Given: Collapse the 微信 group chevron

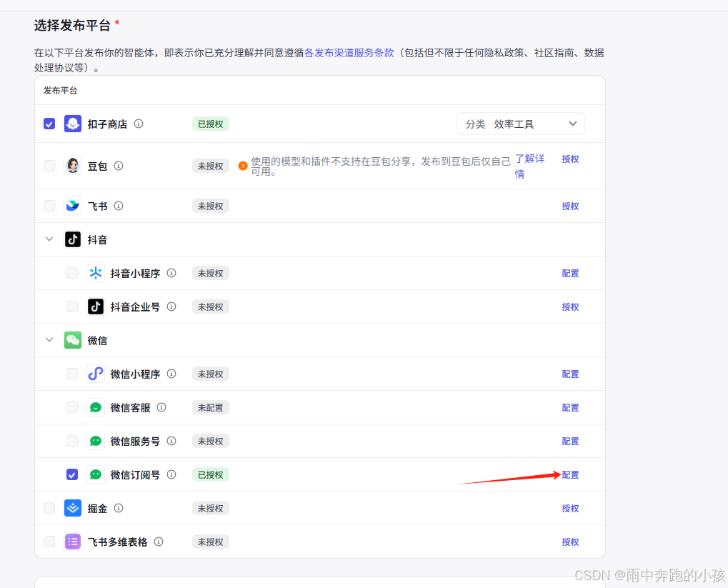Looking at the screenshot, I should click(49, 340).
